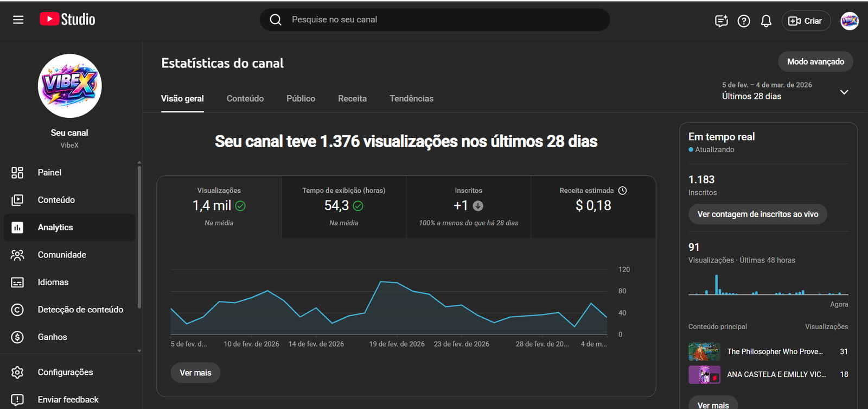
Task: Click the Configurações gear icon
Action: point(17,372)
